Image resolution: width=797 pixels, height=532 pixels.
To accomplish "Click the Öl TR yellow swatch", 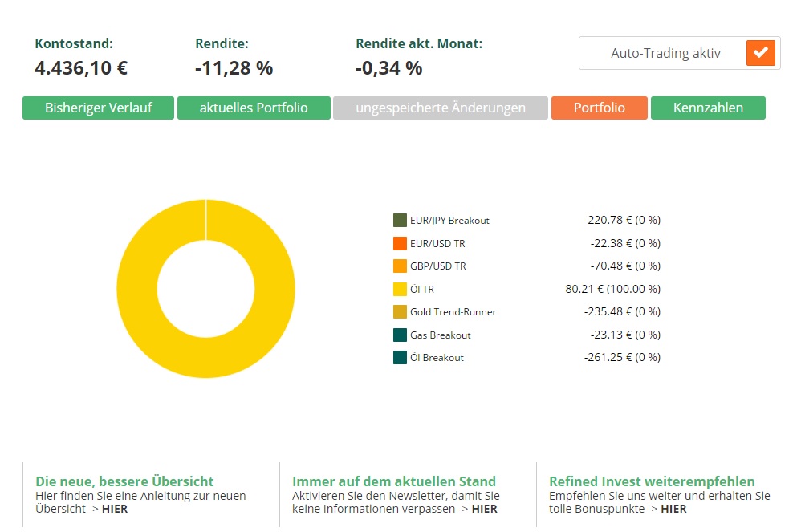I will (x=400, y=289).
